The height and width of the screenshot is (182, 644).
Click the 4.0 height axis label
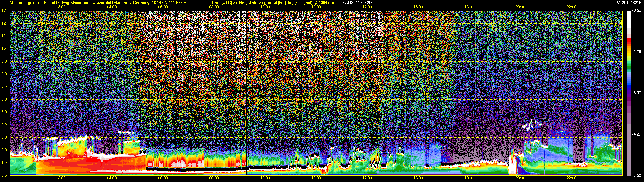pos(4,125)
